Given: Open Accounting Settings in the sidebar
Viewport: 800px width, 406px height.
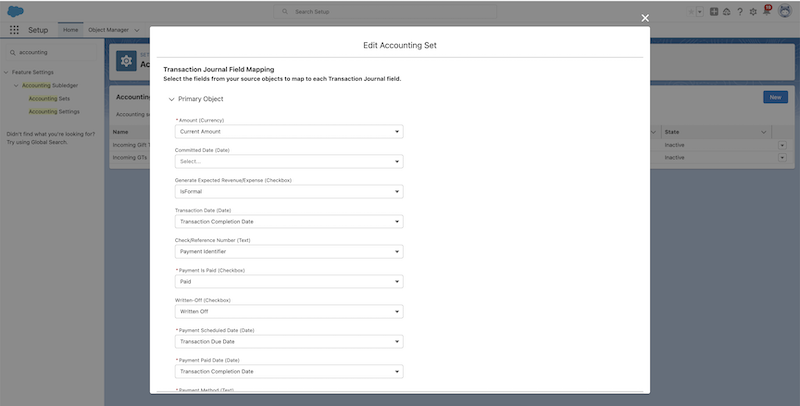Looking at the screenshot, I should pos(54,112).
